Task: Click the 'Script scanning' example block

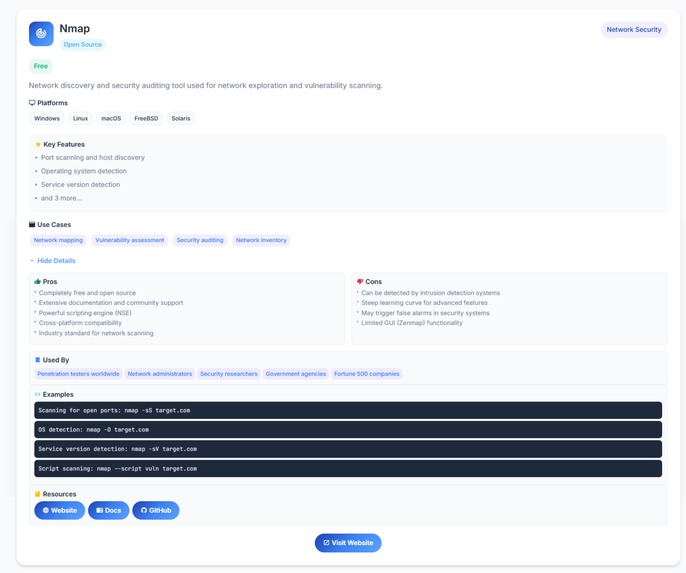Action: (x=348, y=468)
